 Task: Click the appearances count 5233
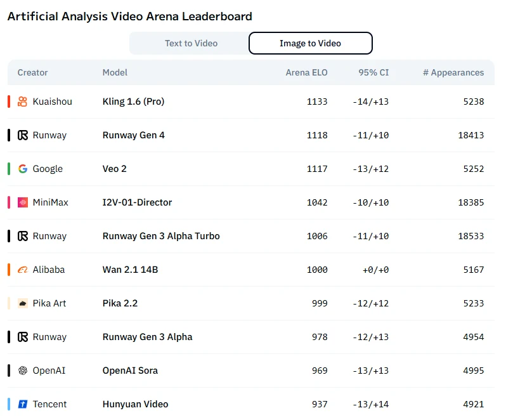pyautogui.click(x=474, y=303)
